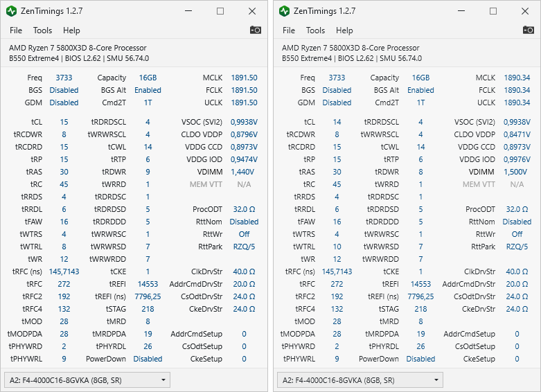Maximize the right ZenTimings window
This screenshot has height=392, width=541.
(493, 11)
